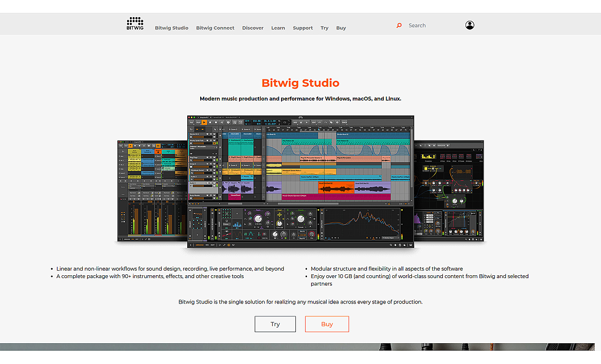Viewport: 601px width, 364px height.
Task: Click the Bitwig logo in the header
Action: (135, 24)
